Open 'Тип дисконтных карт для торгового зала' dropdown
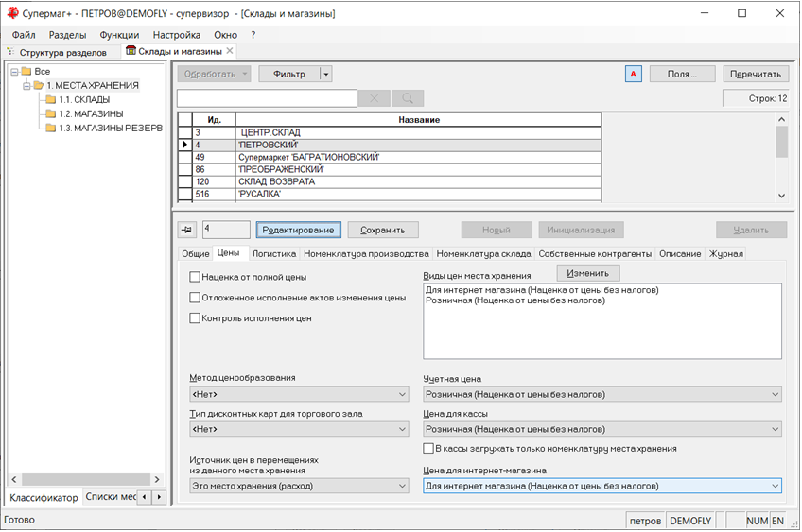Image resolution: width=802 pixels, height=532 pixels. click(x=299, y=429)
